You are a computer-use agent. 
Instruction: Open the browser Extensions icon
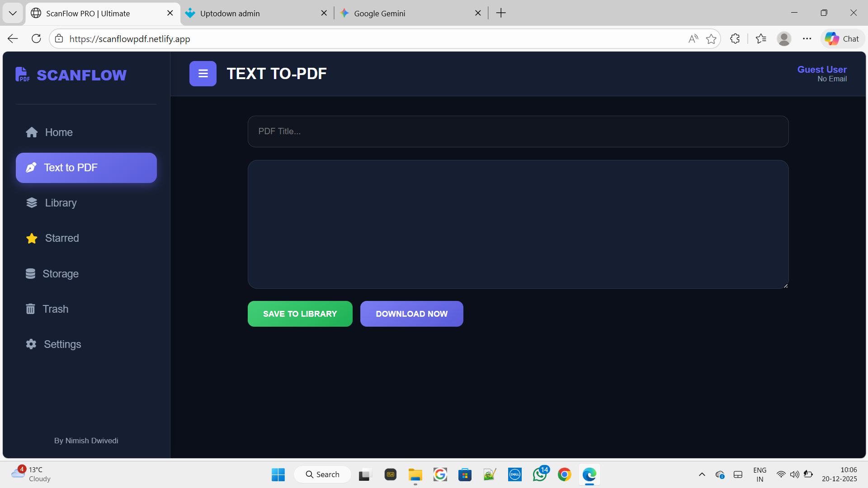[x=735, y=39]
